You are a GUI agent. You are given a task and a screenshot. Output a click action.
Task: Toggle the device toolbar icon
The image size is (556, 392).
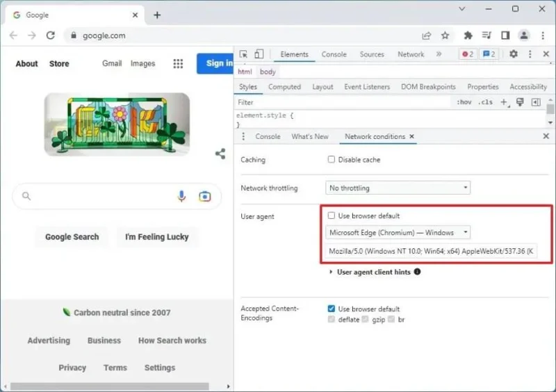click(259, 54)
